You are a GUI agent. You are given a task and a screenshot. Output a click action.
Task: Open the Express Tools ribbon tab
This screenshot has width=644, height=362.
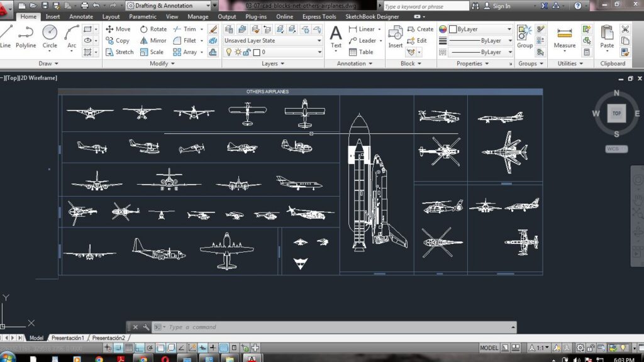point(319,17)
